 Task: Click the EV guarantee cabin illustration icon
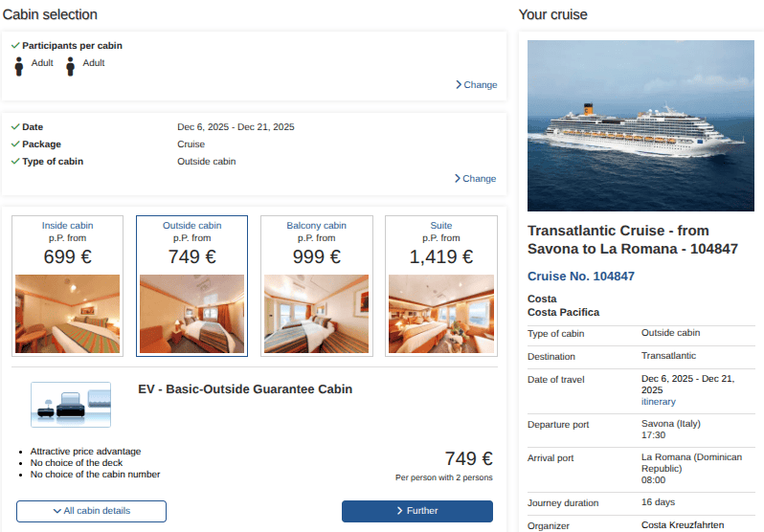[71, 404]
